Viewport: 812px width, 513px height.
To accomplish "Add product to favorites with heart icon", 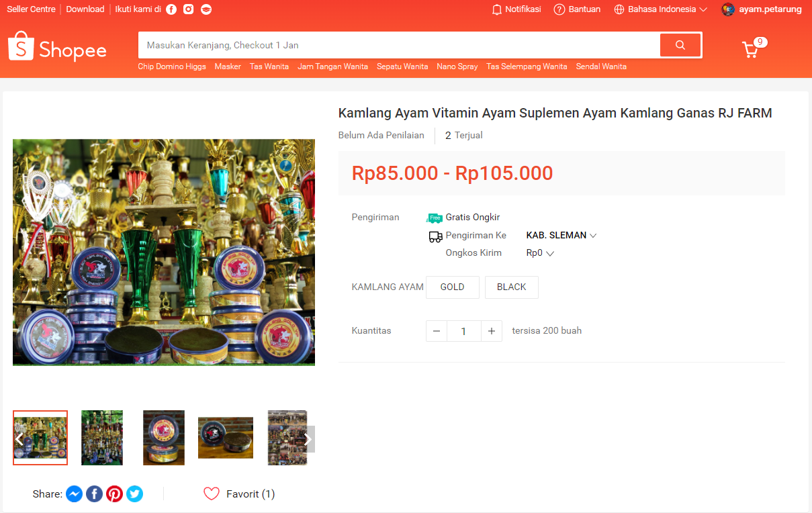I will click(x=212, y=494).
